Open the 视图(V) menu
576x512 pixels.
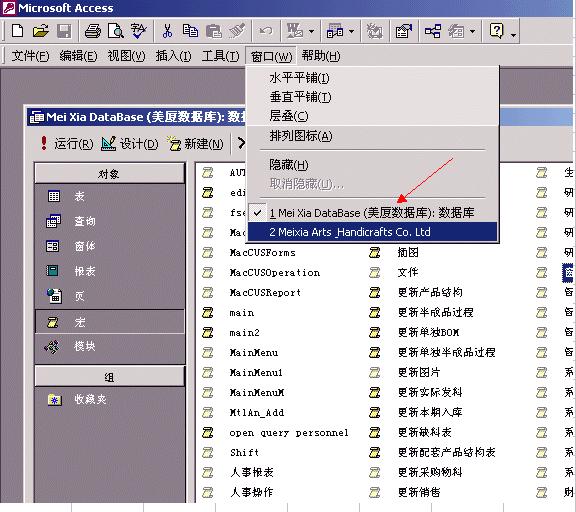(126, 56)
